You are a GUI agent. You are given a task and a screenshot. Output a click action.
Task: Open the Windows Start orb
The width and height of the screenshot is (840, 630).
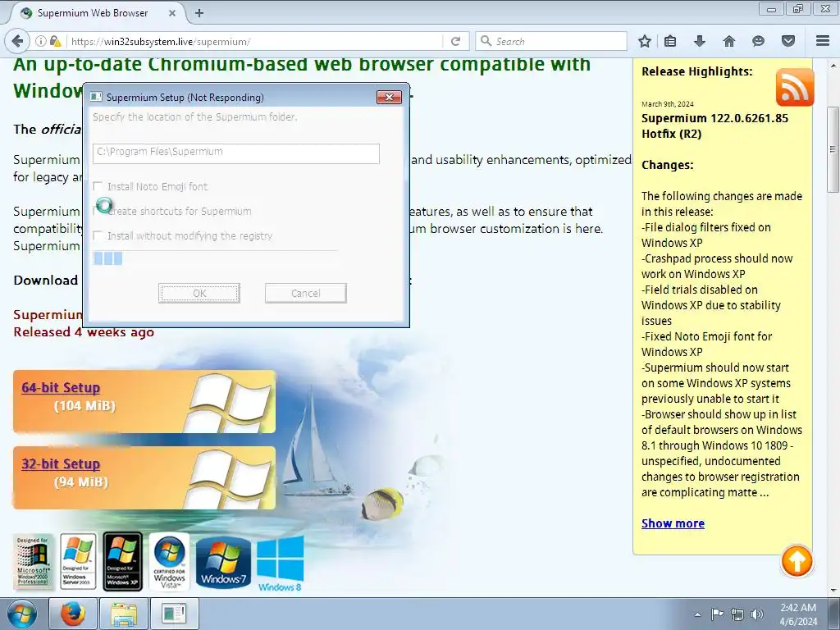21,614
